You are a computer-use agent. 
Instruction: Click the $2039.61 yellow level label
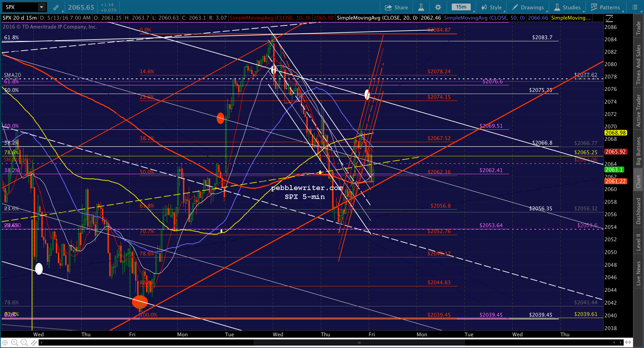586,314
